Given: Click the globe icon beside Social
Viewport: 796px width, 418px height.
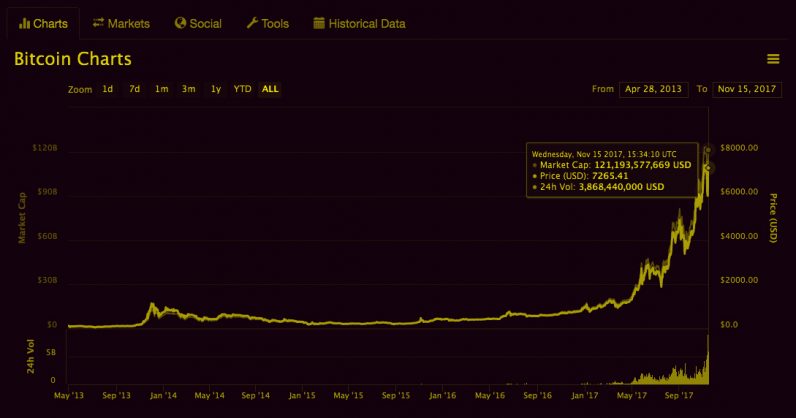Looking at the screenshot, I should pyautogui.click(x=180, y=23).
